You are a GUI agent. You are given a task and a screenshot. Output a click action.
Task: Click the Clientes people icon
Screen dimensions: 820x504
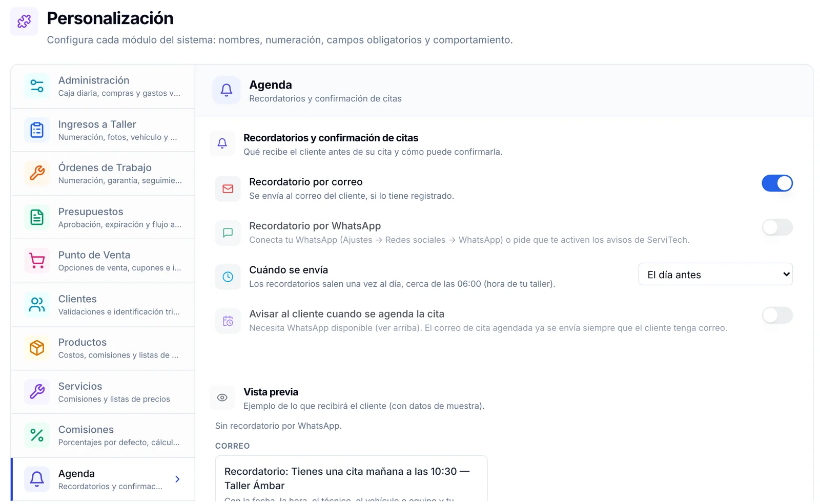click(x=37, y=305)
